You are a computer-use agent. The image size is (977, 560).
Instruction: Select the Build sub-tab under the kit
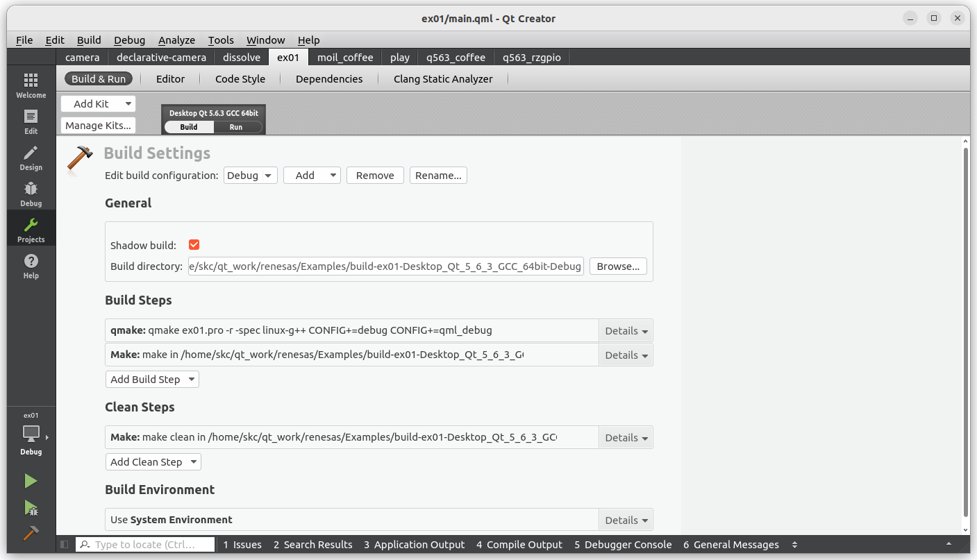coord(188,127)
